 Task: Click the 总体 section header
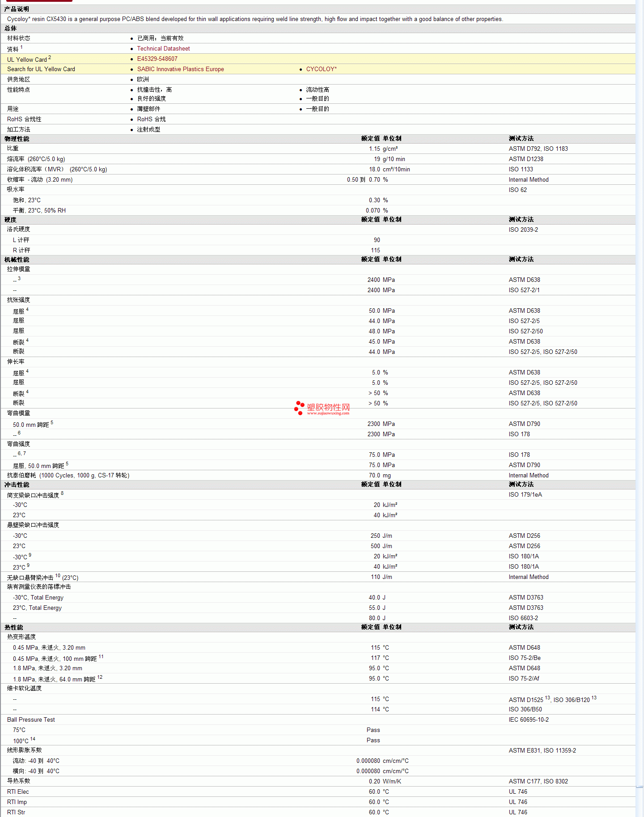click(10, 28)
